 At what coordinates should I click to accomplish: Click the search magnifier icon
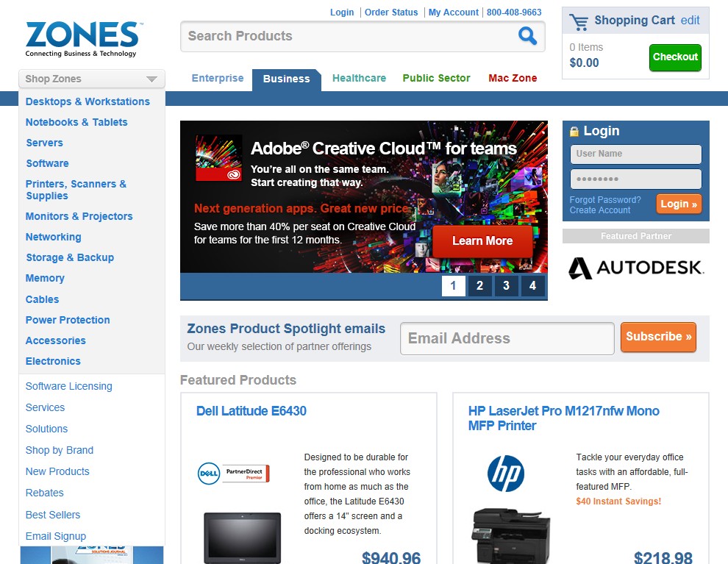click(x=527, y=36)
